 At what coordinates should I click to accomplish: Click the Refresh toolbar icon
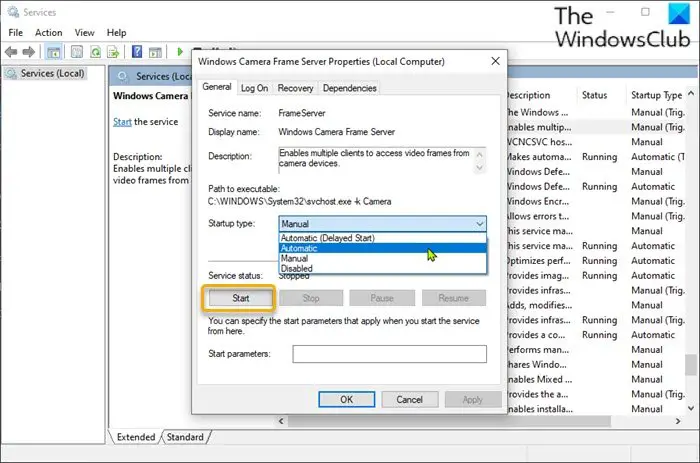[95, 52]
